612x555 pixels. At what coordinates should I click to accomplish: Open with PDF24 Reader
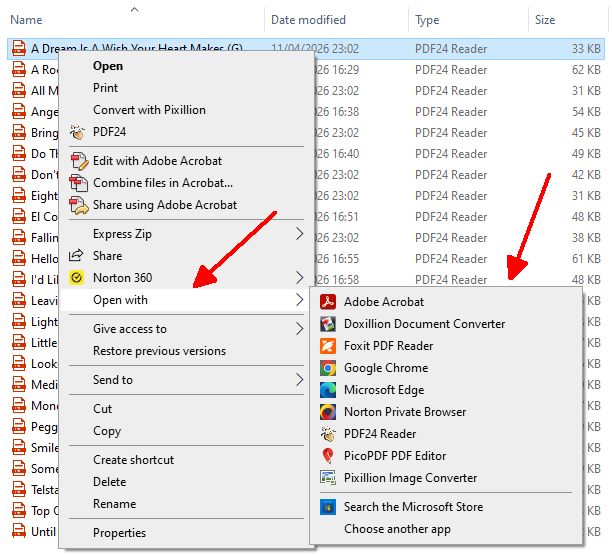click(380, 434)
